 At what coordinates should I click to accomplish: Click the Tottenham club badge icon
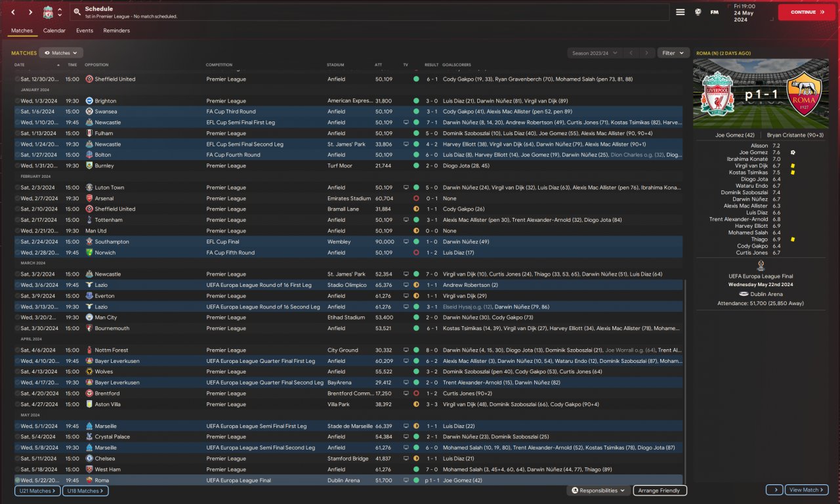89,220
